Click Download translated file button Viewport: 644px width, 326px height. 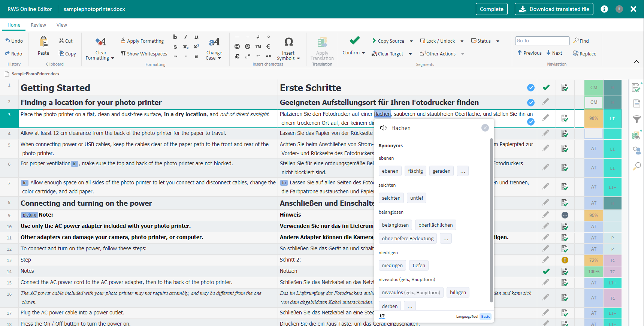(x=554, y=9)
